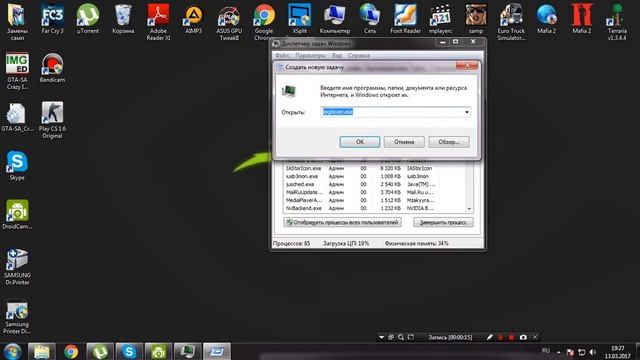Screen dimensions: 640x360
Task: Click the camera screenshot icon in recorder bar
Action: [523, 337]
